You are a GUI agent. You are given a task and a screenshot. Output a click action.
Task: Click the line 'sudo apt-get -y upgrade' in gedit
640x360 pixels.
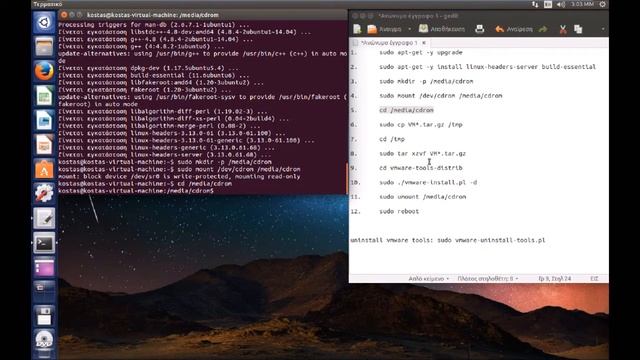[421, 52]
